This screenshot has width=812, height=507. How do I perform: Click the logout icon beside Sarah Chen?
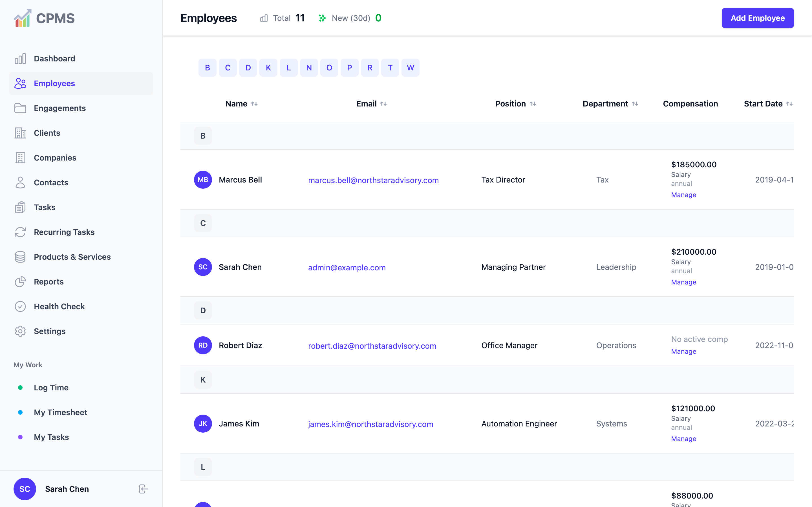(143, 489)
